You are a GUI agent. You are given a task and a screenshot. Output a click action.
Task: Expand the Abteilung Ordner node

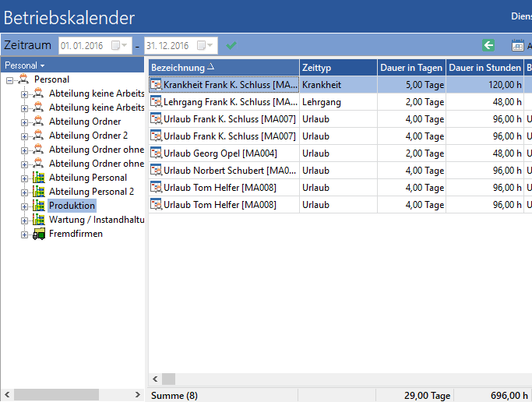point(24,122)
